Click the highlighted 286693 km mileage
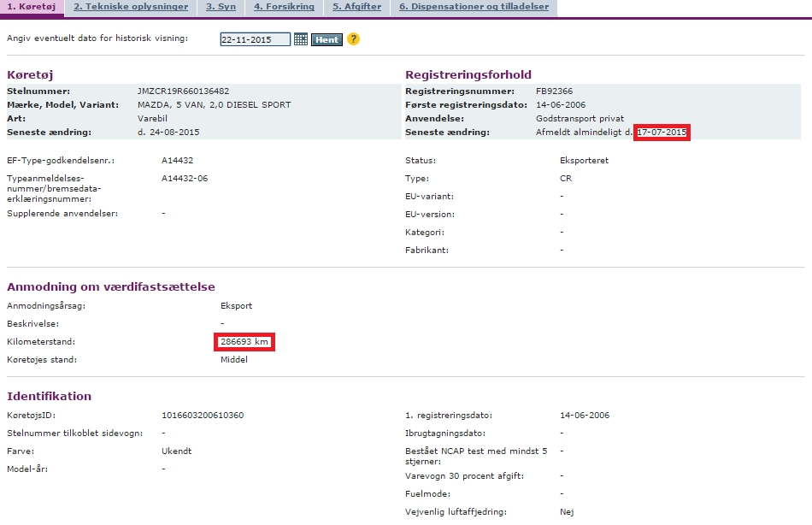 click(244, 342)
